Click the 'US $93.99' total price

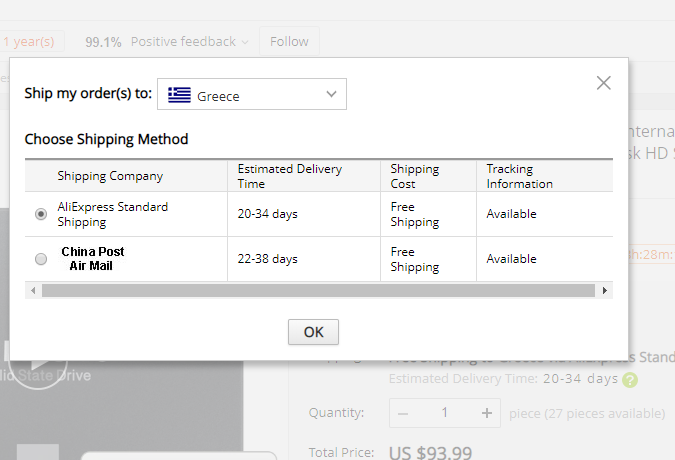tap(430, 453)
